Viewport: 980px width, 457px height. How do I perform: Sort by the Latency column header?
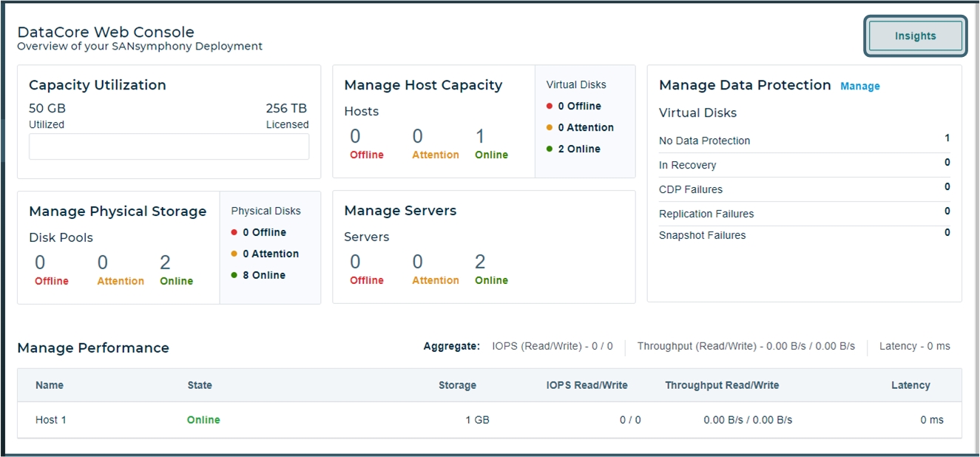pyautogui.click(x=910, y=385)
